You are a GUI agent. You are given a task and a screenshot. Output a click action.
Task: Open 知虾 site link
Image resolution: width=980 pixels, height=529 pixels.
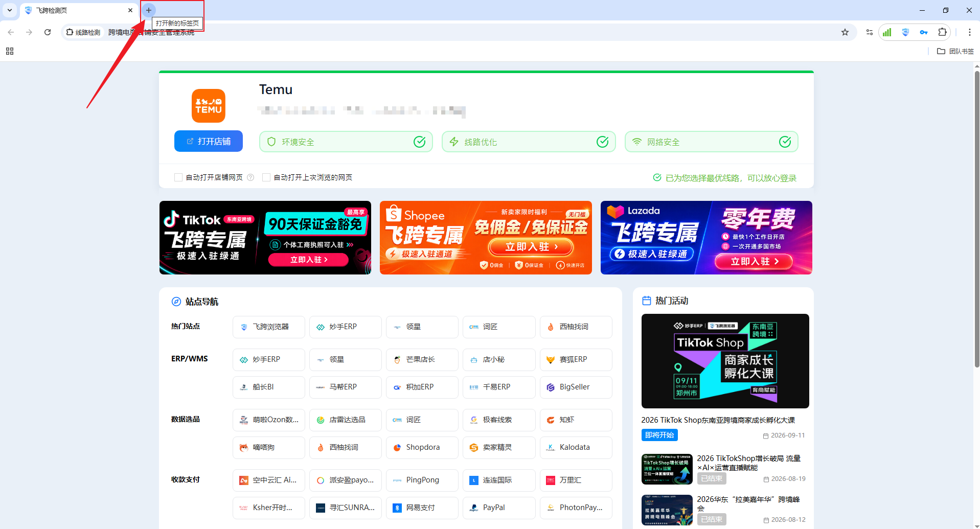[x=576, y=420]
